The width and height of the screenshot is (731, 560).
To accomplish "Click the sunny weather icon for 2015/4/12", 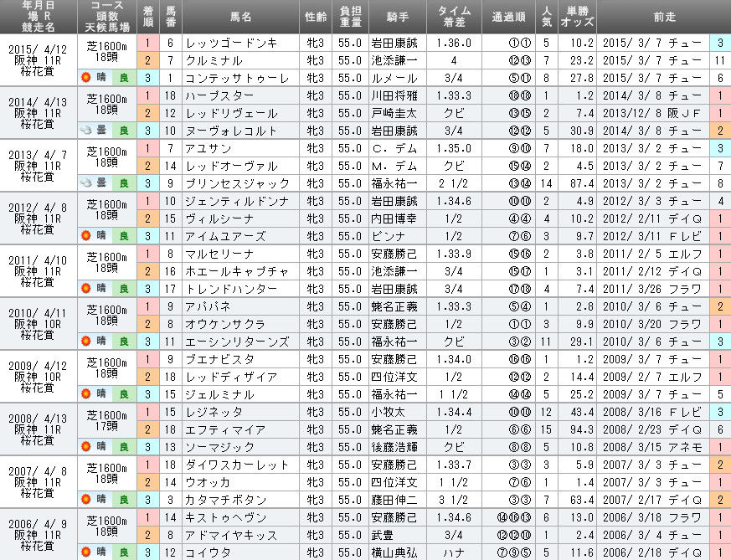I will click(x=85, y=77).
